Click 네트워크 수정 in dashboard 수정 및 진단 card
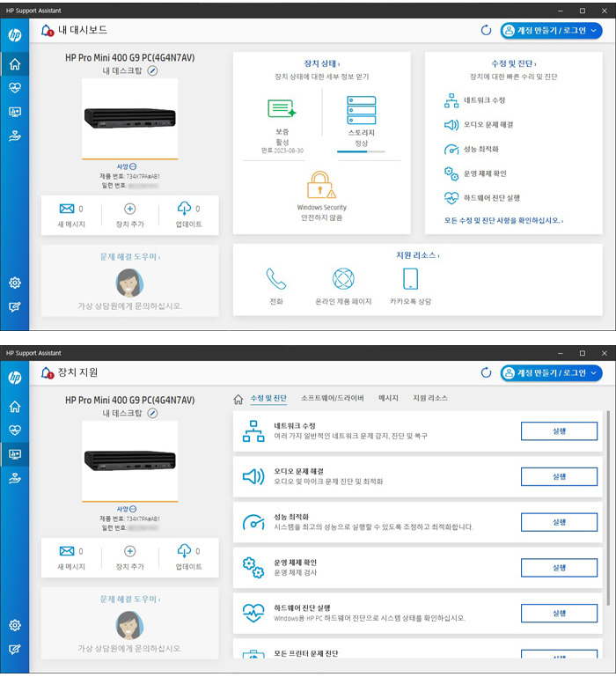616x677 pixels. tap(475, 100)
